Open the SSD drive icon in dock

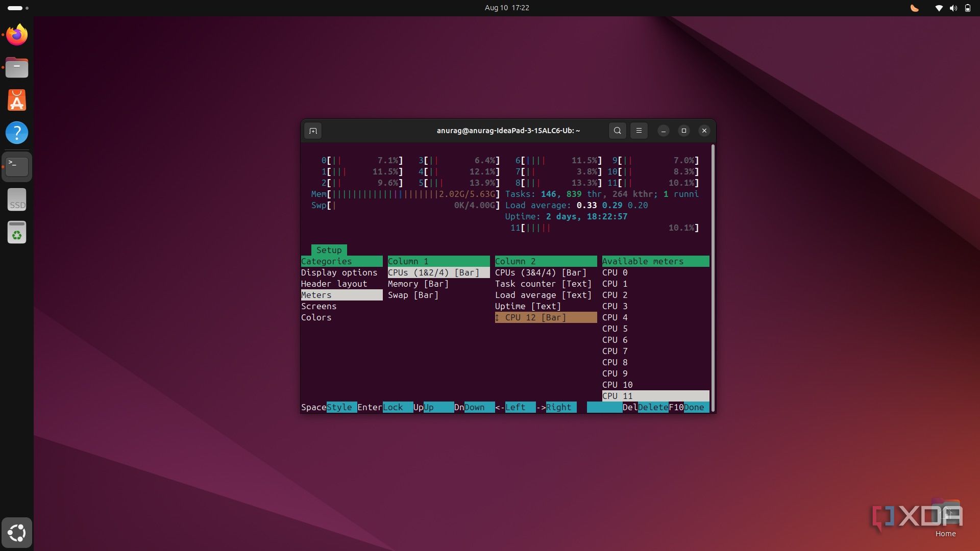(17, 199)
